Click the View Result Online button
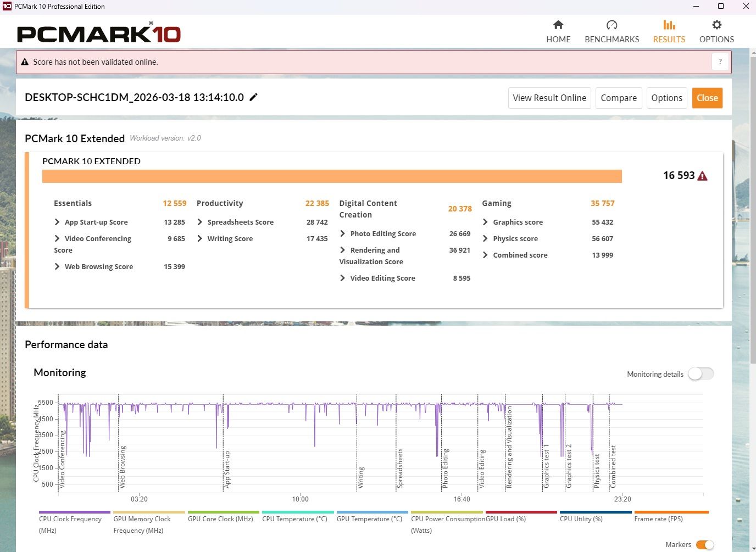Screen dimensions: 756x552 (x=549, y=98)
